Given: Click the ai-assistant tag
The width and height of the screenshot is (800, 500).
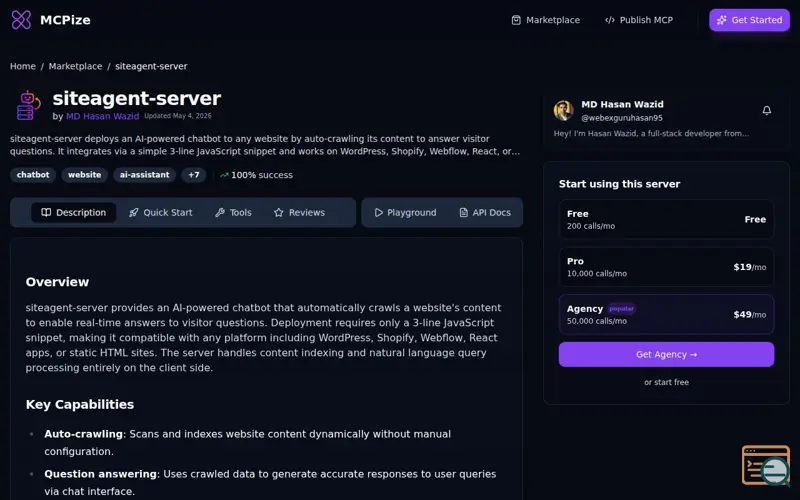Looking at the screenshot, I should [x=144, y=175].
